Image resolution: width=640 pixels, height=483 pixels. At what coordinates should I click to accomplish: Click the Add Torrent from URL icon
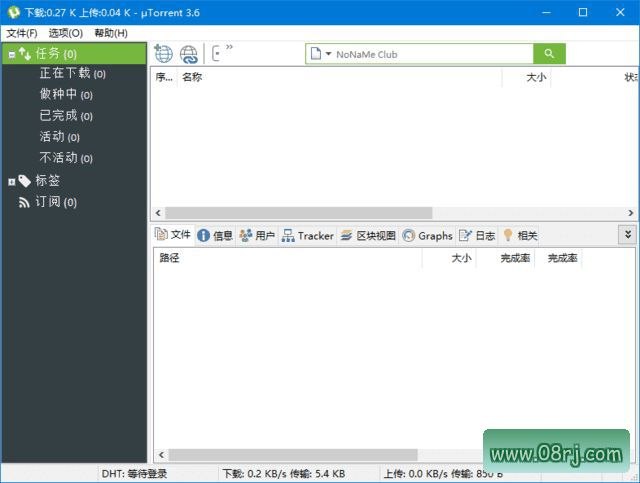[x=189, y=54]
